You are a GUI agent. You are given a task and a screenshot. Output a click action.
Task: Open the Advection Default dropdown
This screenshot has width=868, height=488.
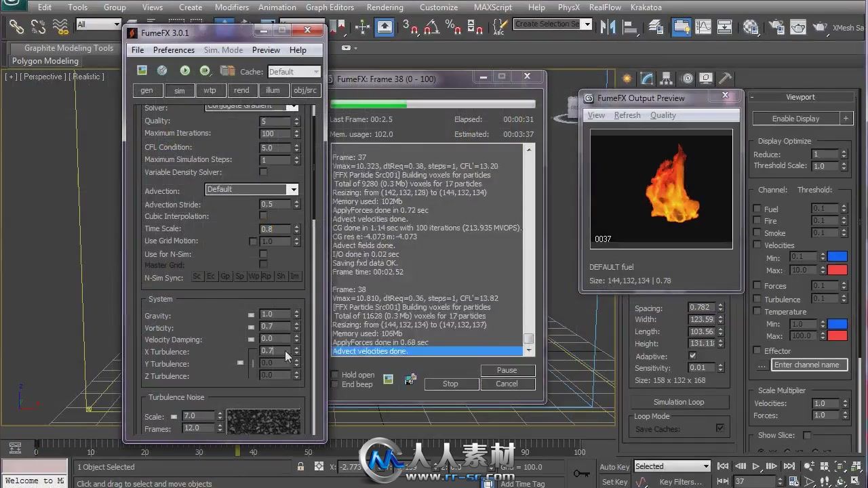point(252,190)
